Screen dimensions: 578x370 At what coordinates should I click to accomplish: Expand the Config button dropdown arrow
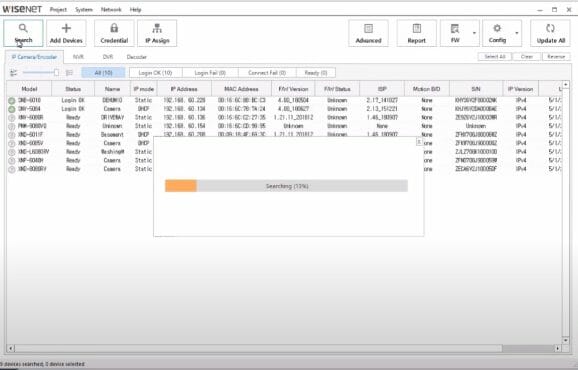517,33
